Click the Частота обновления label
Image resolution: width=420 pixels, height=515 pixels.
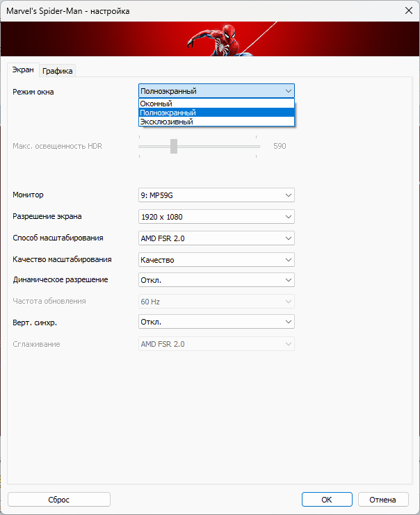[x=49, y=301]
